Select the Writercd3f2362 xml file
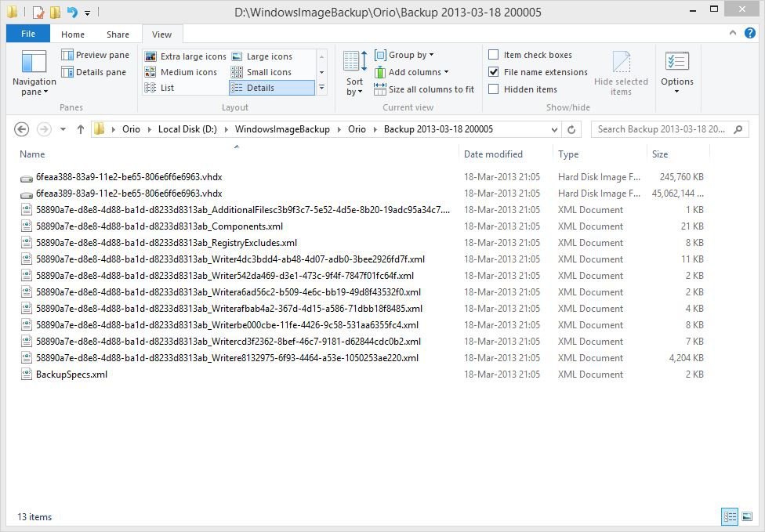Screen dimensions: 765x532 tap(228, 342)
